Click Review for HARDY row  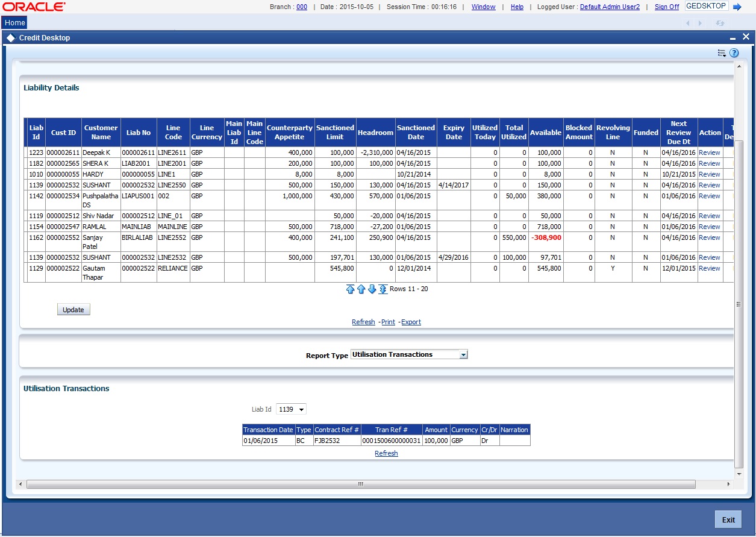709,174
